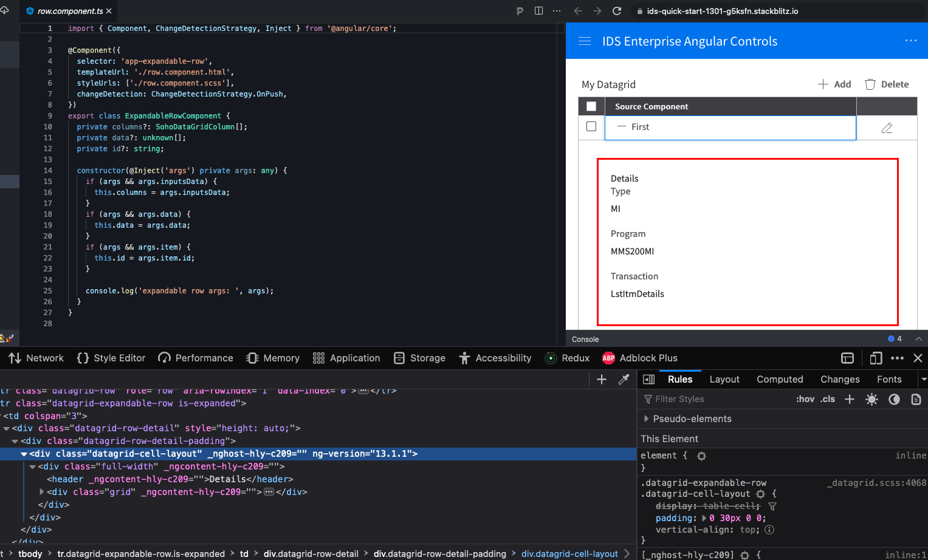Click selector highlighter next to element rule
This screenshot has width=928, height=560.
[701, 456]
